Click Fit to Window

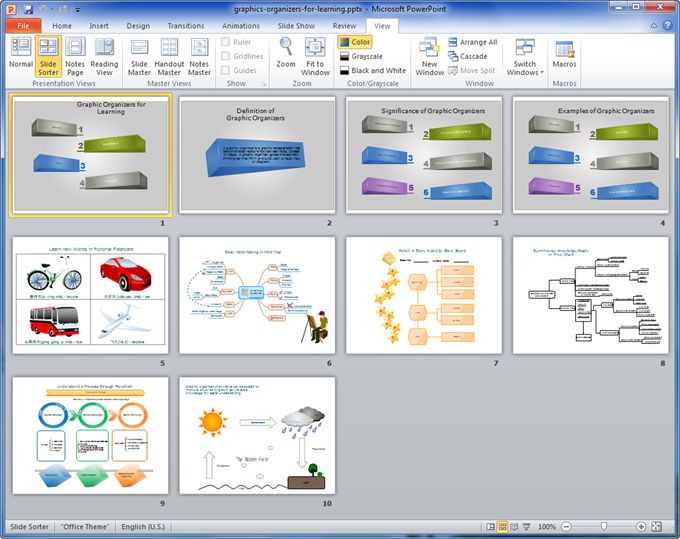tap(315, 57)
